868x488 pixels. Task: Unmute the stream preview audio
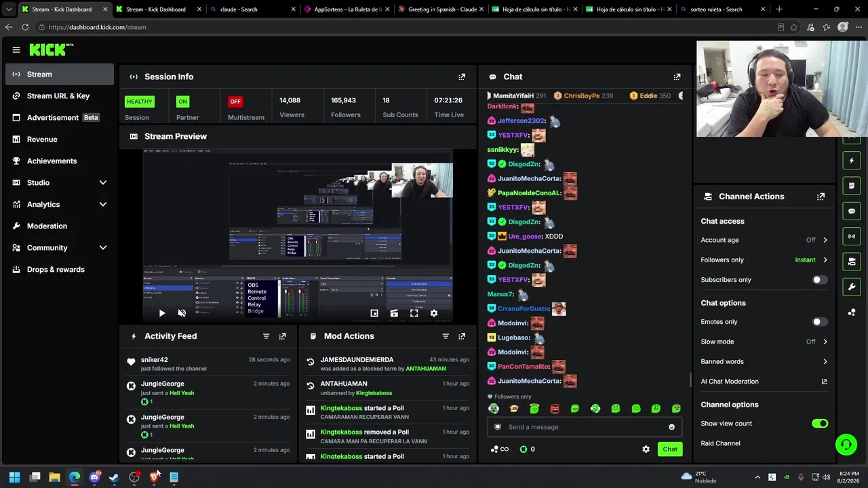click(x=182, y=313)
